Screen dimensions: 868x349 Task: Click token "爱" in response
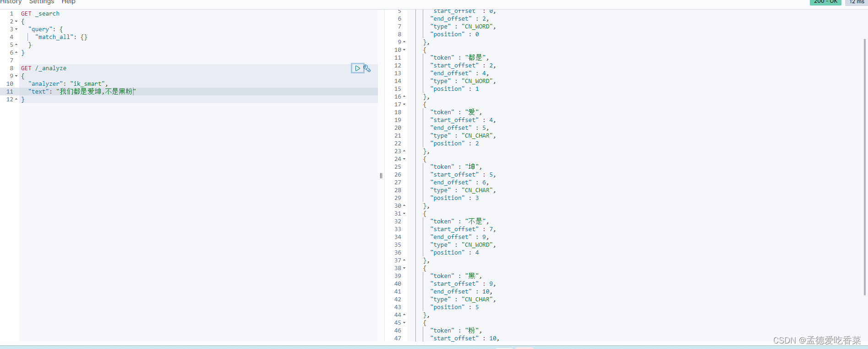(456, 112)
